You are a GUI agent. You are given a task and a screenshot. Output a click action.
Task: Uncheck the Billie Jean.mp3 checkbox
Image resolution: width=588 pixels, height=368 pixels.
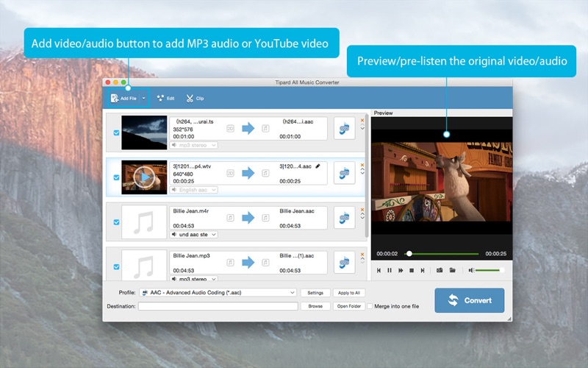[116, 266]
